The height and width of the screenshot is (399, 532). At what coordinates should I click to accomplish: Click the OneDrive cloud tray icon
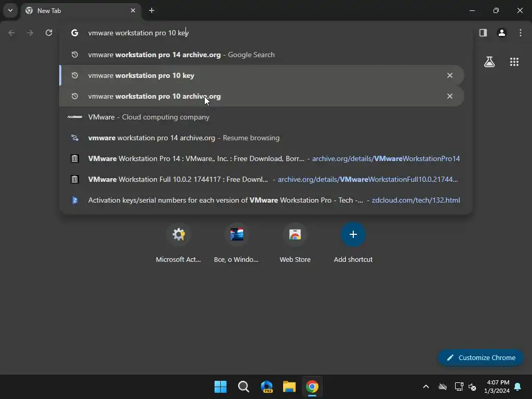coord(443,387)
